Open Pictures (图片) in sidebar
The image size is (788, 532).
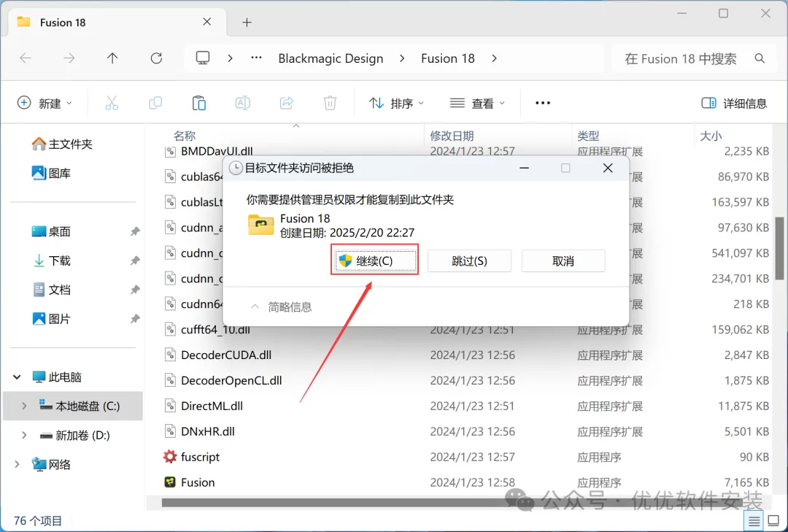coord(51,320)
